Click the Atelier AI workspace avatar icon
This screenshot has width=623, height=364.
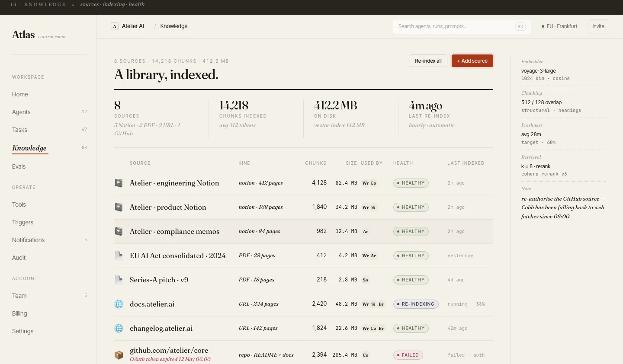(115, 26)
